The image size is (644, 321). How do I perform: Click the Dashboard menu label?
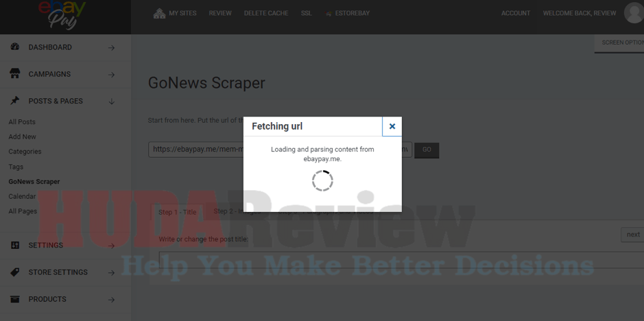[50, 47]
